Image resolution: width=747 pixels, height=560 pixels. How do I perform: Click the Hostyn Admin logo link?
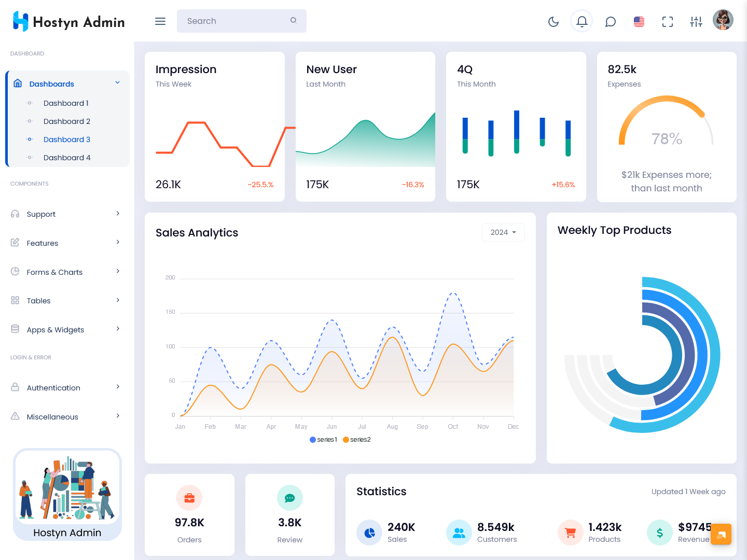point(68,22)
